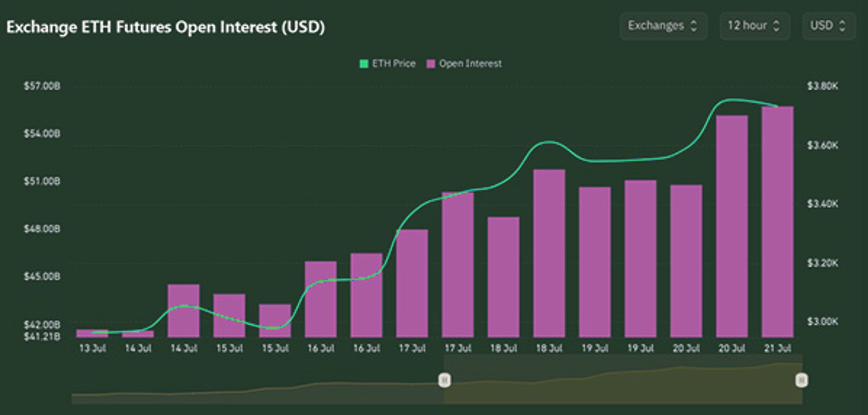Click the '$48.00B' left axis label
Screen dimensions: 868x415
42,229
